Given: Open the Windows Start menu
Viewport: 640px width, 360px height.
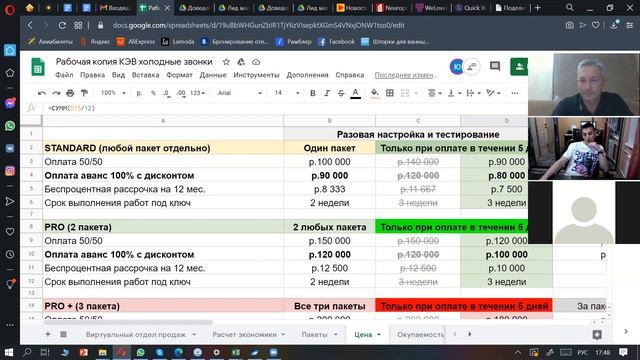Looking at the screenshot, I should [x=9, y=352].
